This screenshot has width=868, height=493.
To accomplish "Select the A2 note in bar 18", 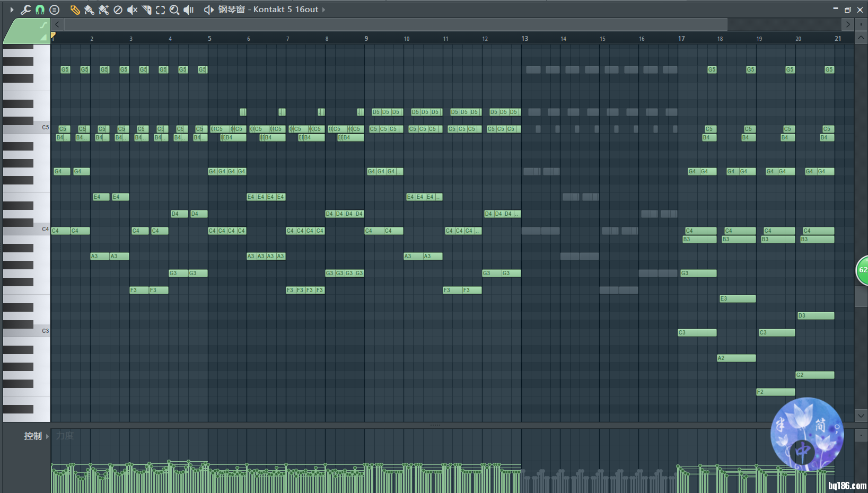I will (736, 358).
